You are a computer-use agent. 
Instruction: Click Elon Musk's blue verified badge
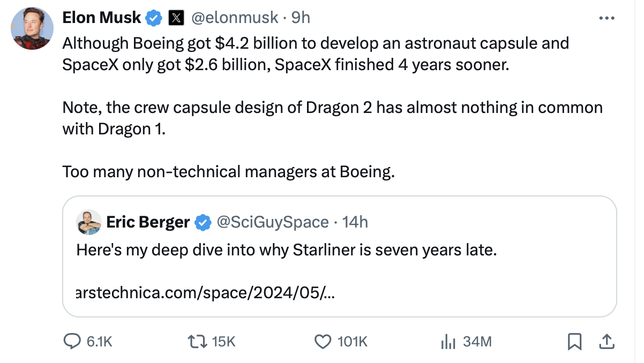154,18
